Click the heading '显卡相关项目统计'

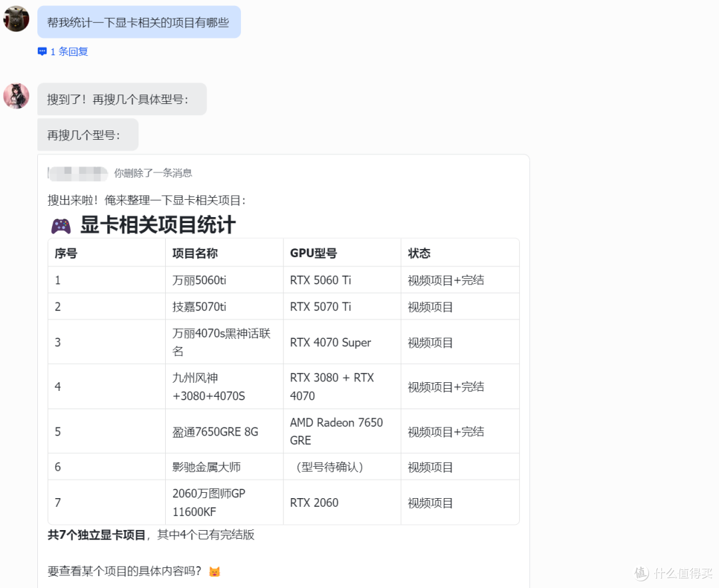coord(158,225)
